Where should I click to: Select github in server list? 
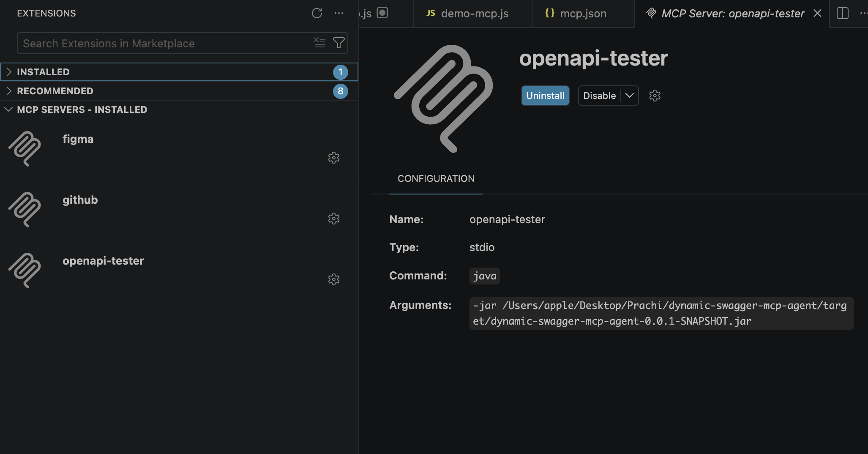[x=179, y=210]
